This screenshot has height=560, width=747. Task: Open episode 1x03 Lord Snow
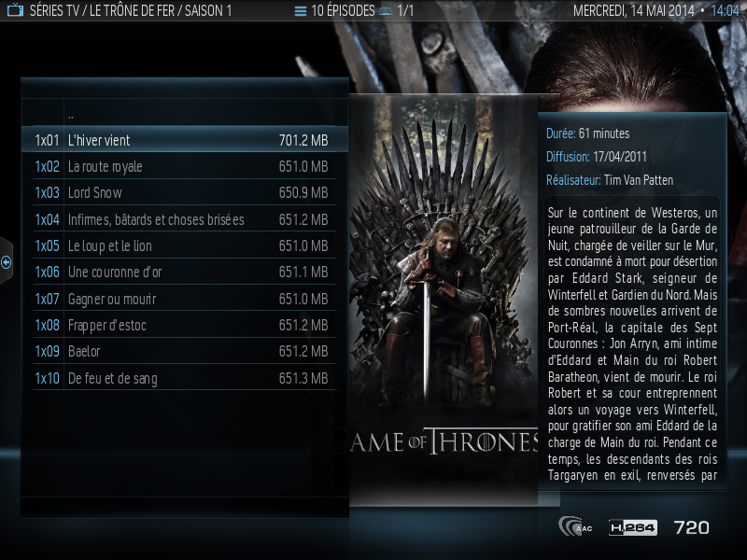(185, 192)
